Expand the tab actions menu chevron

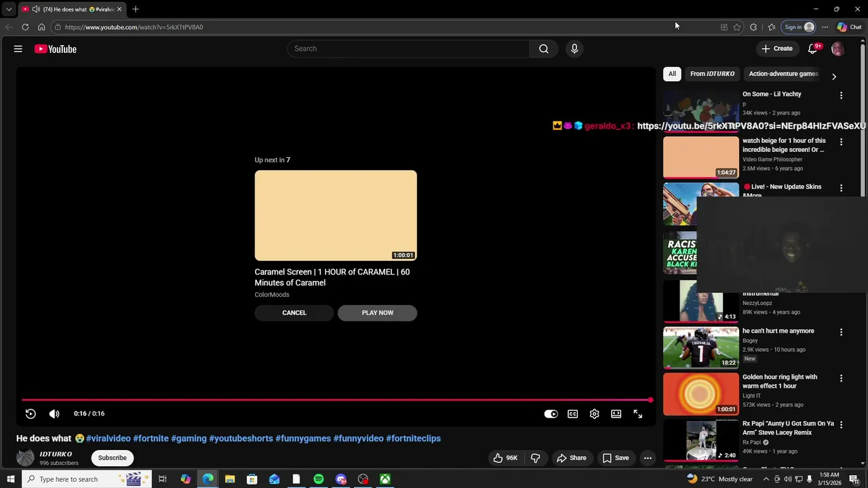click(x=8, y=9)
